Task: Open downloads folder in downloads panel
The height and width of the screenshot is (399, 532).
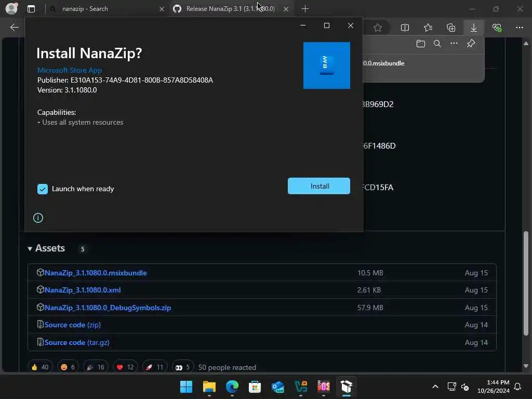Action: 421,44
